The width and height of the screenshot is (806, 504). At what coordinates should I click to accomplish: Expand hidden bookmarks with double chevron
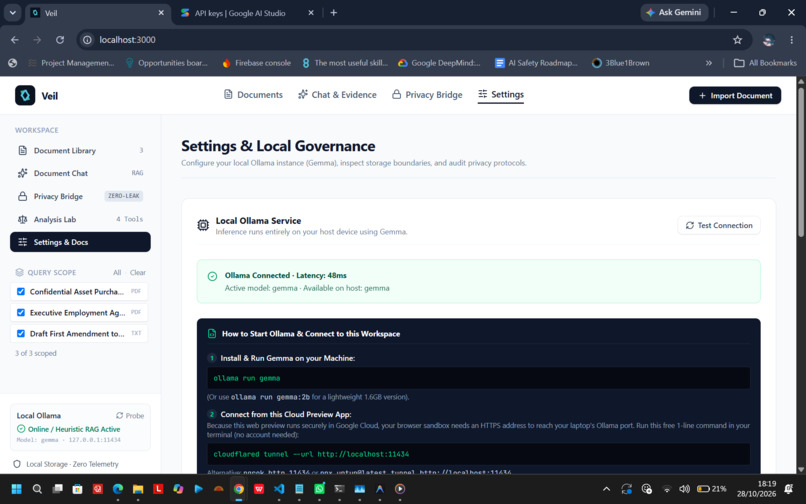709,63
